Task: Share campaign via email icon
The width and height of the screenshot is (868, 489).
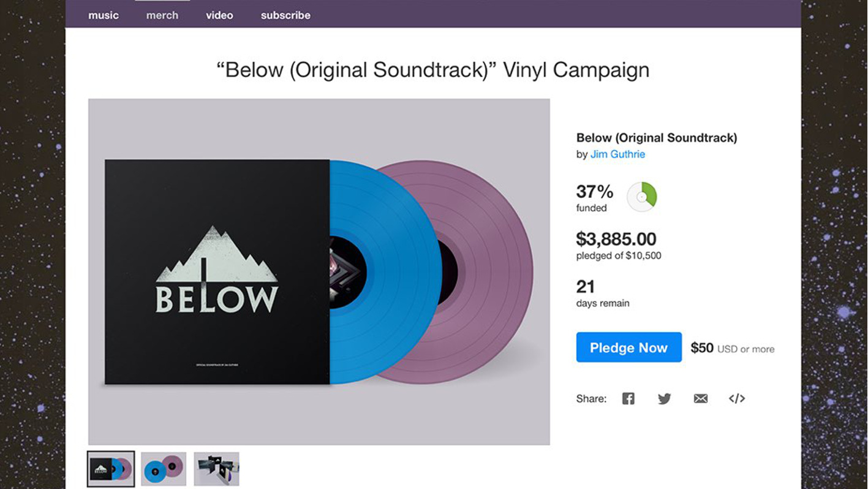Action: pyautogui.click(x=700, y=398)
